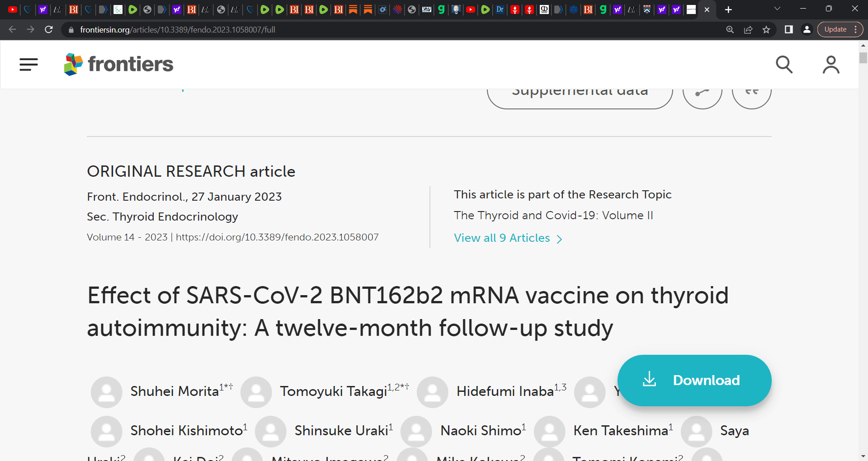Image resolution: width=868 pixels, height=461 pixels.
Task: Open the Frontiers hamburger menu
Action: (28, 64)
